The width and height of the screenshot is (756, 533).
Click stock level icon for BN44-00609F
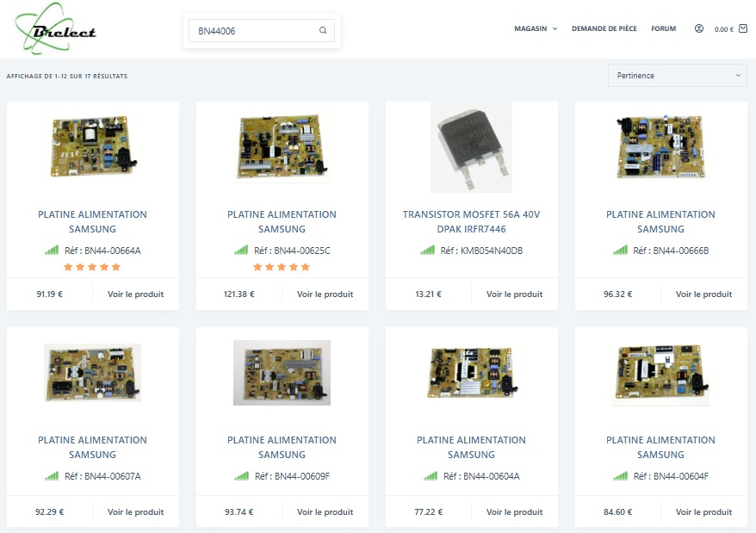[242, 475]
